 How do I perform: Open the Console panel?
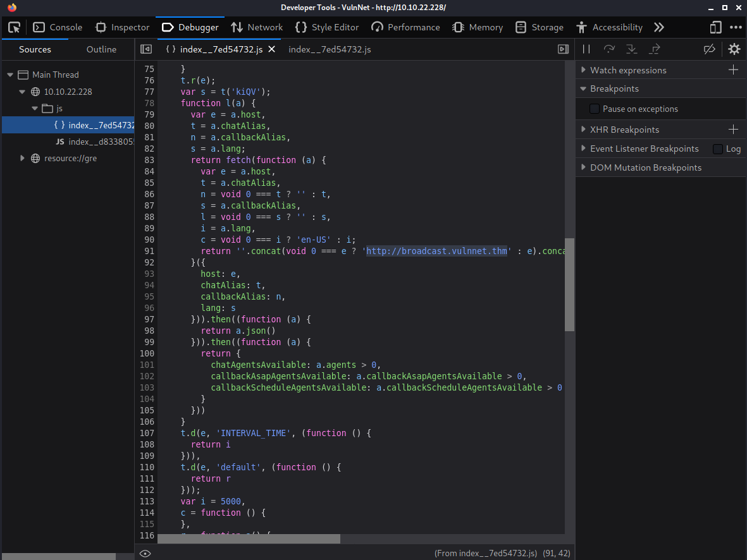[x=58, y=27]
